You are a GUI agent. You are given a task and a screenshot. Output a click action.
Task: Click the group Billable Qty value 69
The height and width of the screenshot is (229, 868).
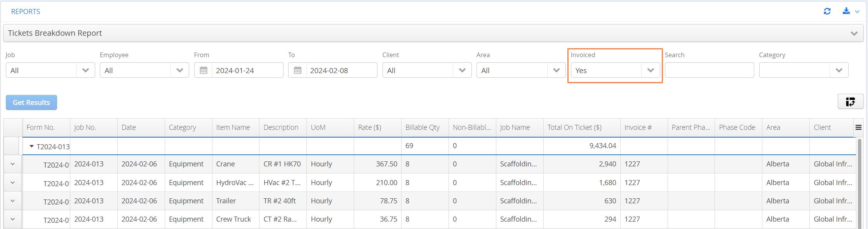pyautogui.click(x=425, y=146)
